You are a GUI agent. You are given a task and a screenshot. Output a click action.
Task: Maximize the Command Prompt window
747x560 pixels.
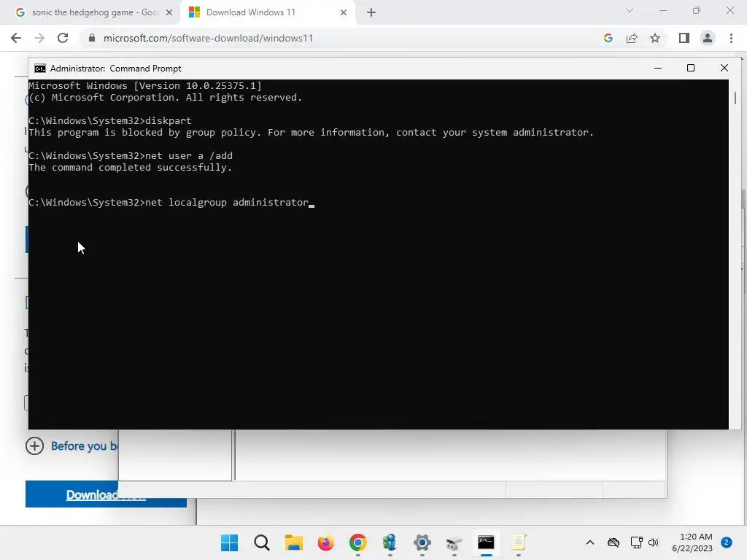[x=690, y=68]
